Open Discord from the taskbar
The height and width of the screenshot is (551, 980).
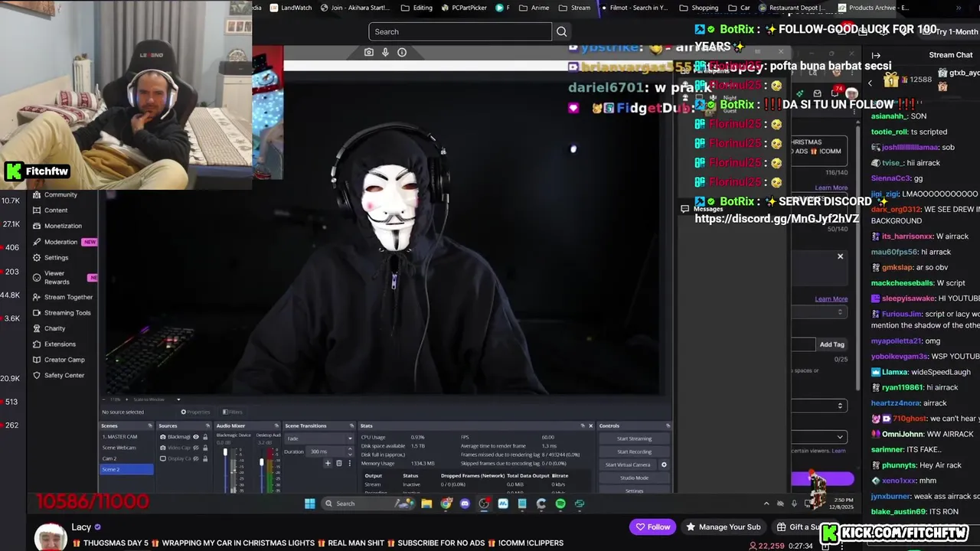point(465,504)
